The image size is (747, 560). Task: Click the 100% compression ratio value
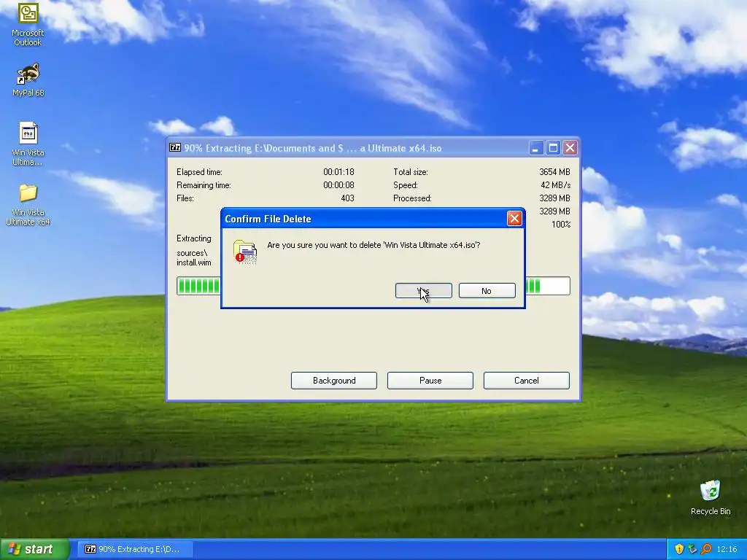point(561,225)
